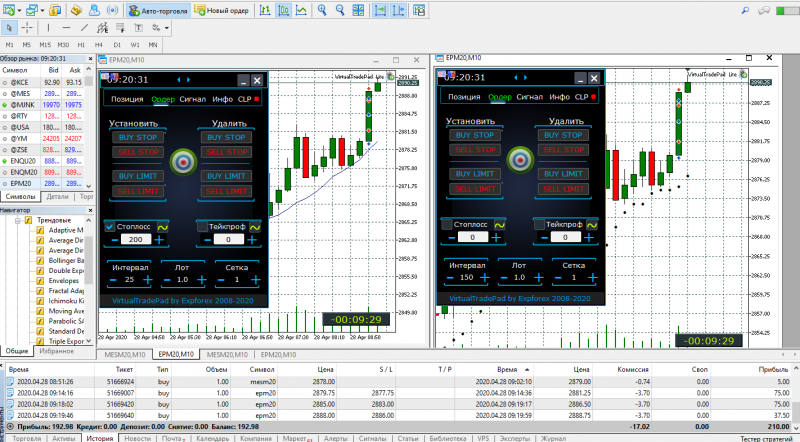The image size is (800, 442).
Task: Click the tile windows icon
Action: pyautogui.click(x=359, y=10)
